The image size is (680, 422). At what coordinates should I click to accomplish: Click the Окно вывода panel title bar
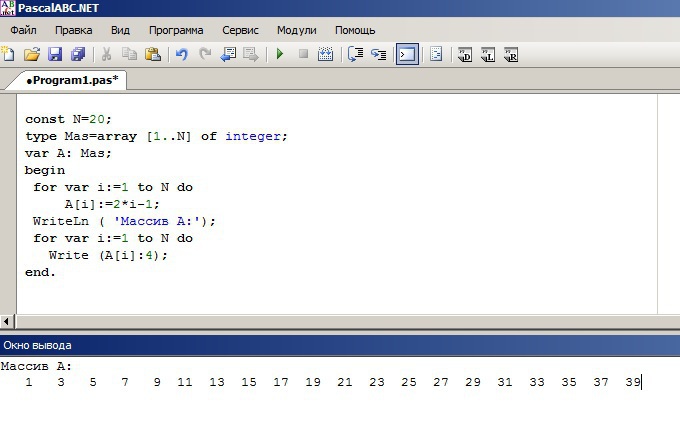point(340,345)
